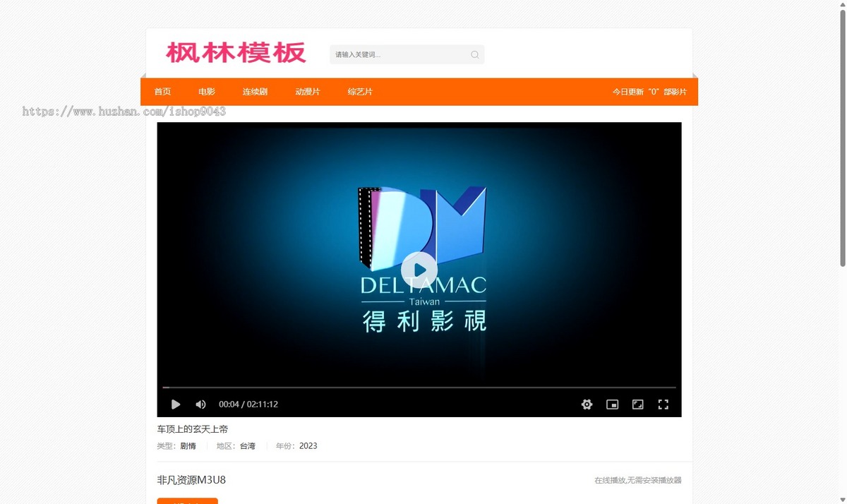Click the 剧情 genre link

click(x=188, y=446)
